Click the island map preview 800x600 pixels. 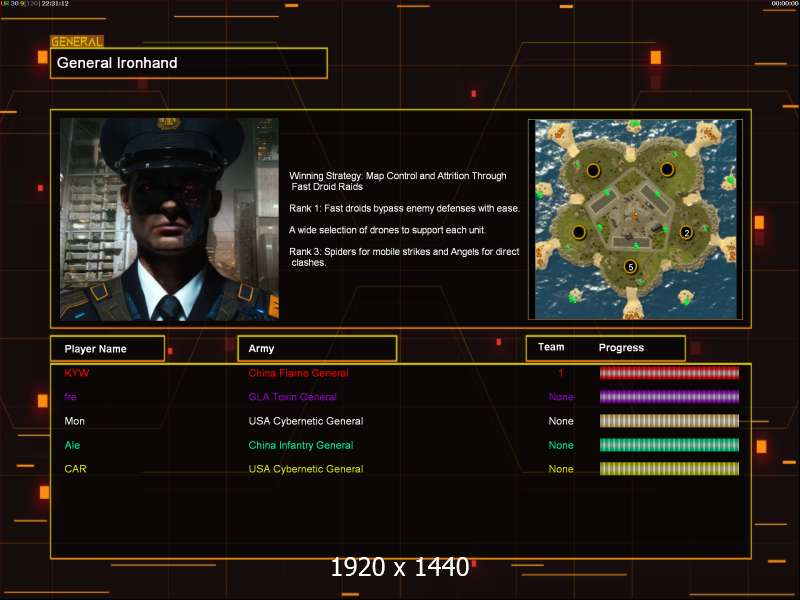[635, 219]
